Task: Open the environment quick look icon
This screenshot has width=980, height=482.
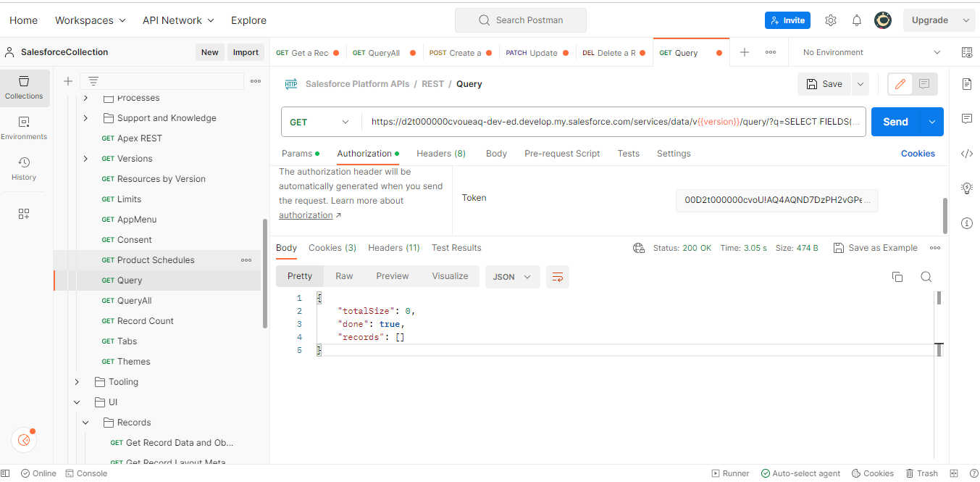Action: click(x=966, y=52)
